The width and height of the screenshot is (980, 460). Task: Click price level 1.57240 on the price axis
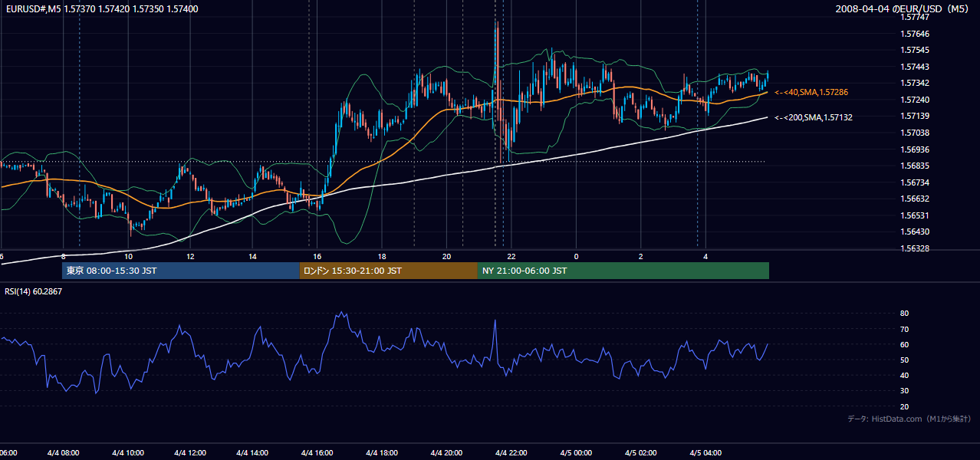coord(915,100)
